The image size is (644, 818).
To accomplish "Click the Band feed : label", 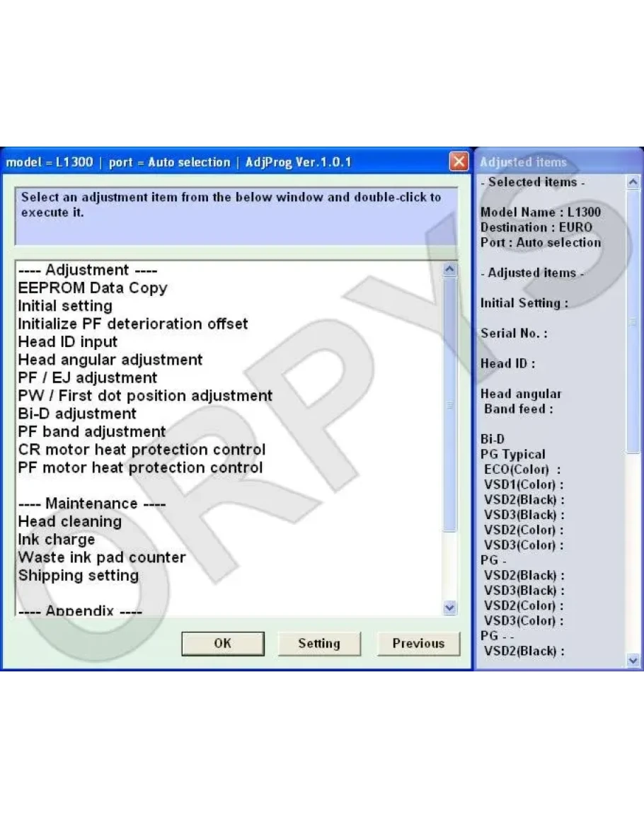I will [x=519, y=409].
